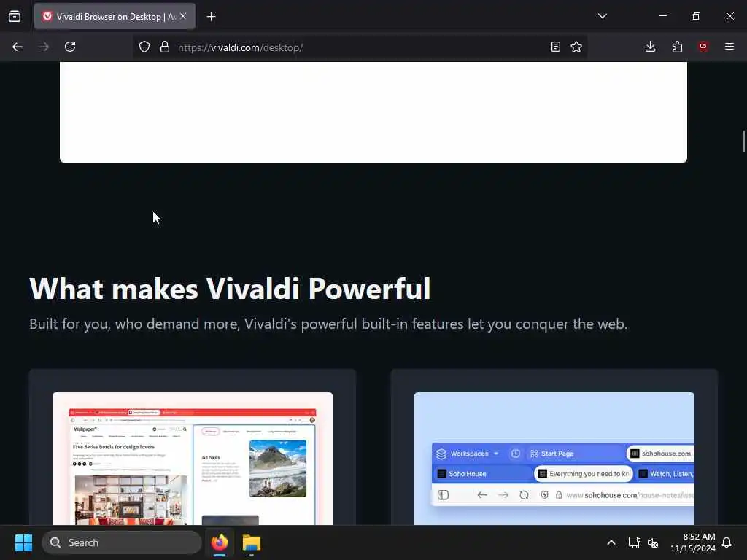Open the uBlock Origin extension
Image resolution: width=747 pixels, height=560 pixels.
click(703, 47)
